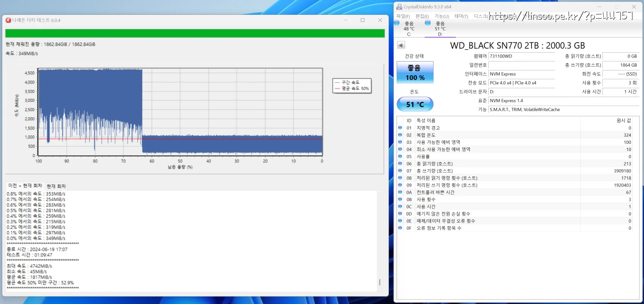The width and height of the screenshot is (644, 304).
Task: Click the status dot for 치명적 경고 row
Action: (x=400, y=128)
